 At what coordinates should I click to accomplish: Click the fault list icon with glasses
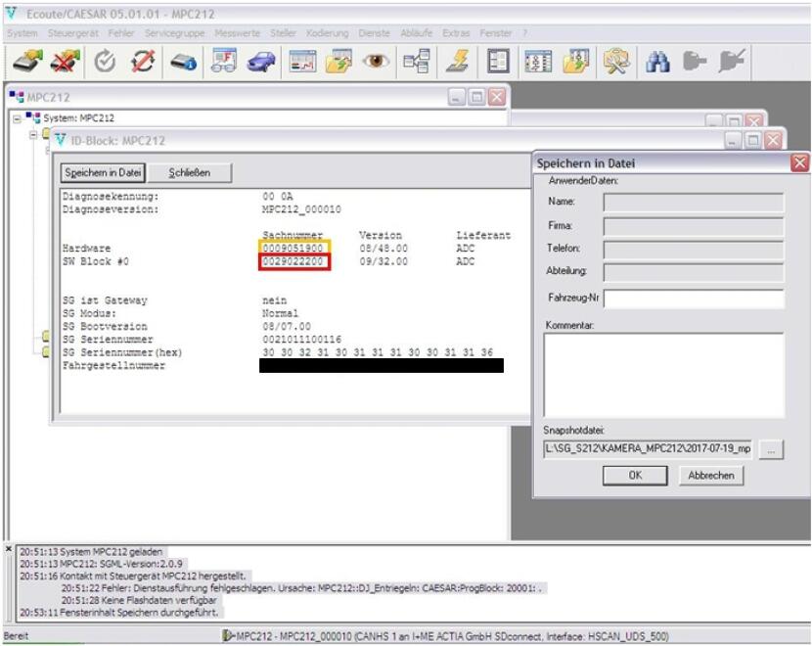click(224, 62)
